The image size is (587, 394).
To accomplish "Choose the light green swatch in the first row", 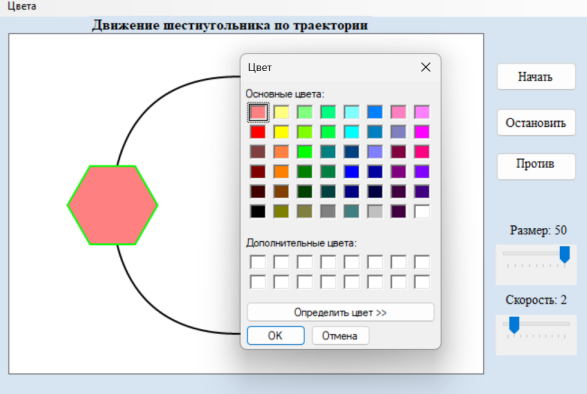I will click(305, 112).
